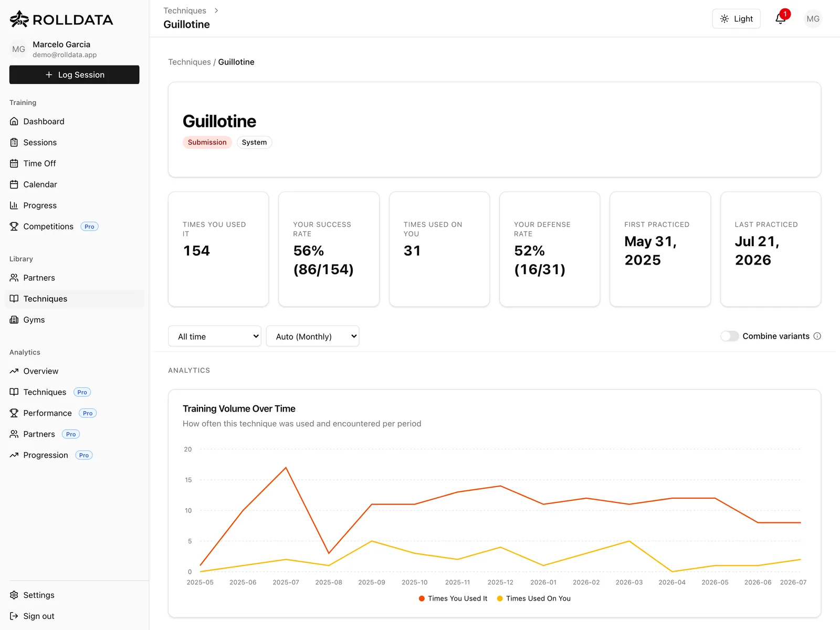Click the Gyms building icon

point(14,320)
